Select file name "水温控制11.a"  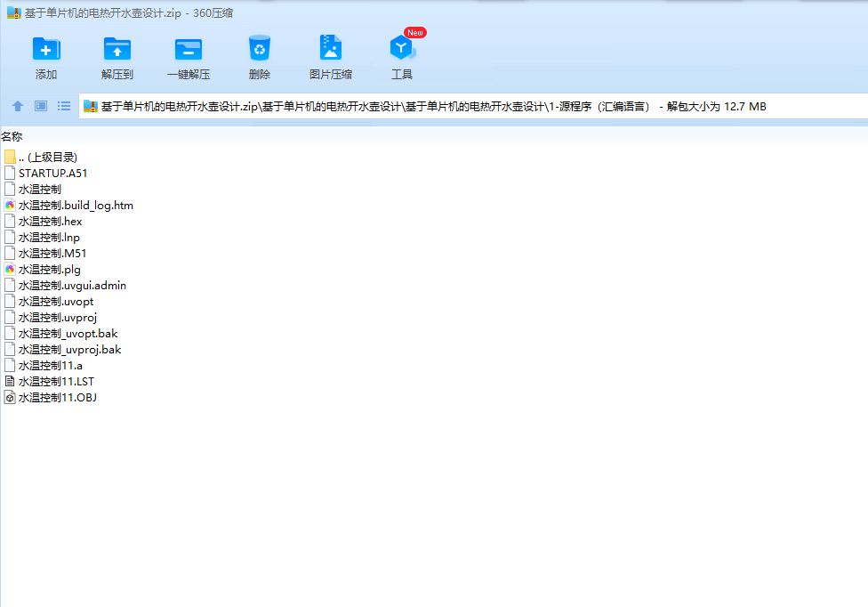click(x=51, y=366)
